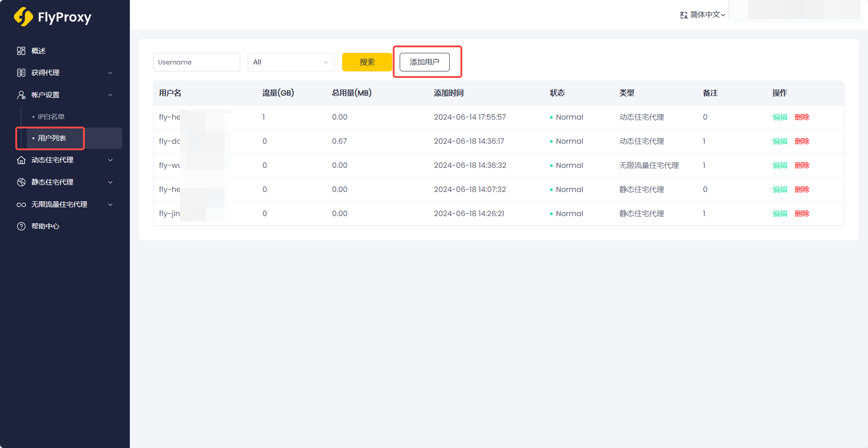The image size is (868, 448).
Task: Open the 动态住宅代理 menu label
Action: (52, 160)
